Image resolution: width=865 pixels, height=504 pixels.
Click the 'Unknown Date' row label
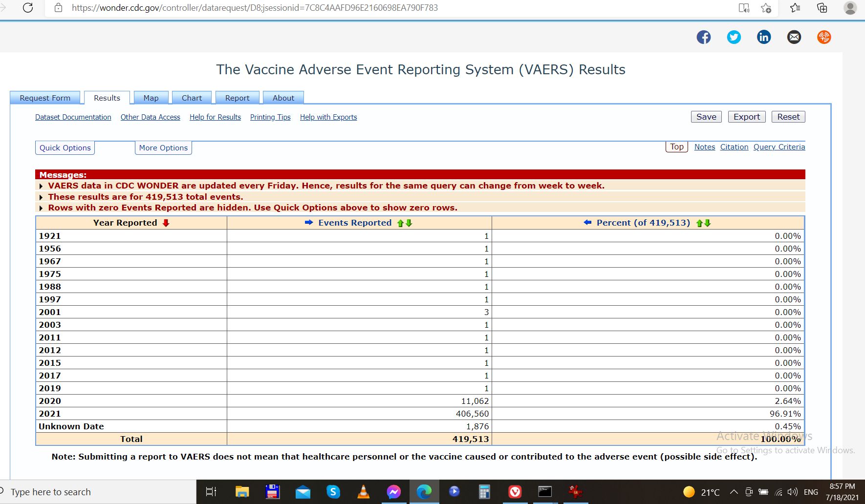point(71,426)
